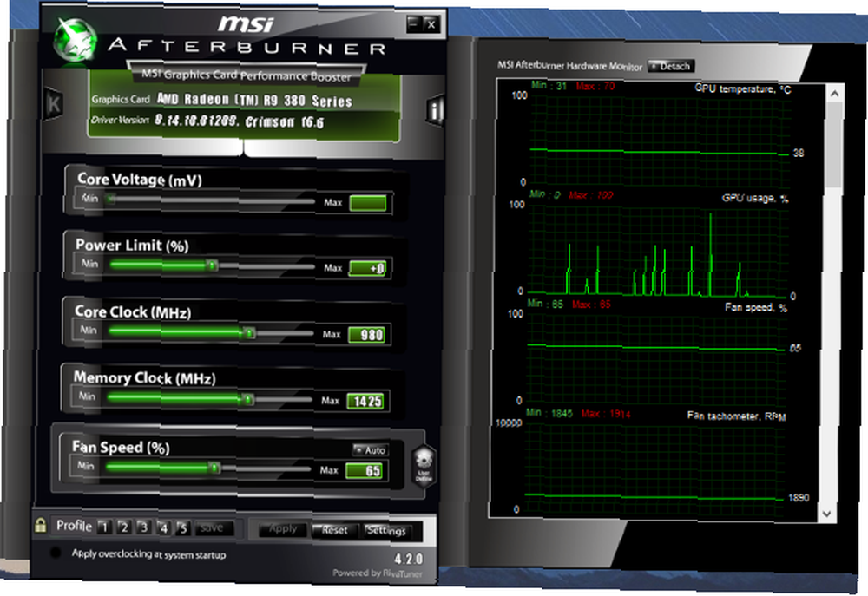Click the Reset button
Screen dimensions: 868x596
tap(335, 530)
